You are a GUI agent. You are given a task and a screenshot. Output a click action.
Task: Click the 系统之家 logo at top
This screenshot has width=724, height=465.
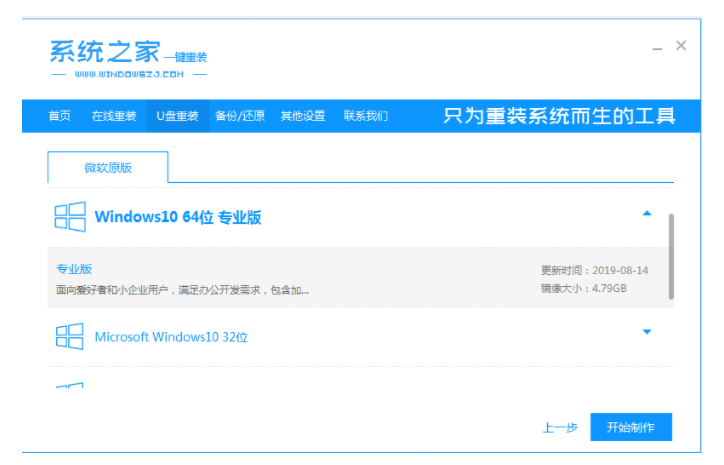click(x=128, y=58)
